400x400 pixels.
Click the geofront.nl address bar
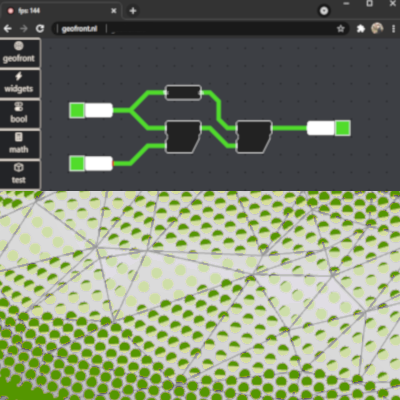200,29
